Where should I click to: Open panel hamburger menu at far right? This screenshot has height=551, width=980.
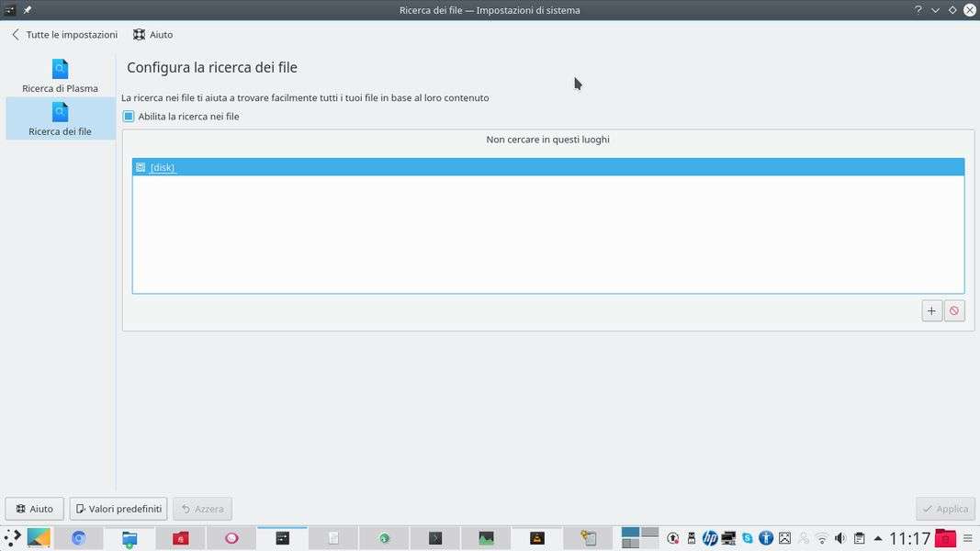(968, 538)
